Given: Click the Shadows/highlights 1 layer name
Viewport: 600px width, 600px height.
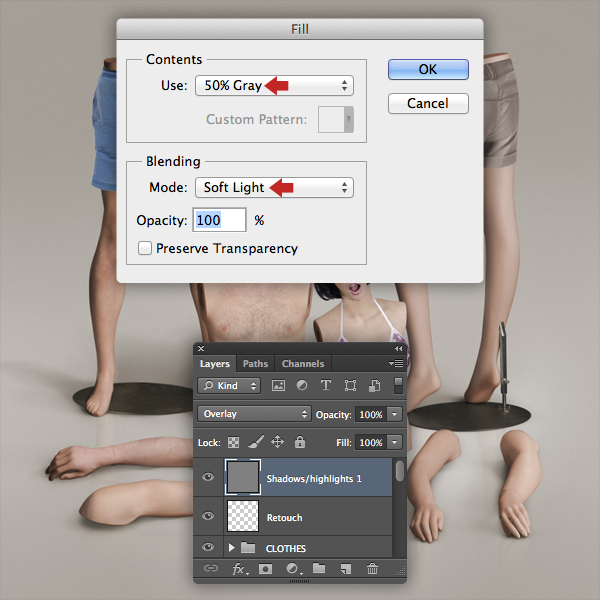Looking at the screenshot, I should pyautogui.click(x=314, y=479).
